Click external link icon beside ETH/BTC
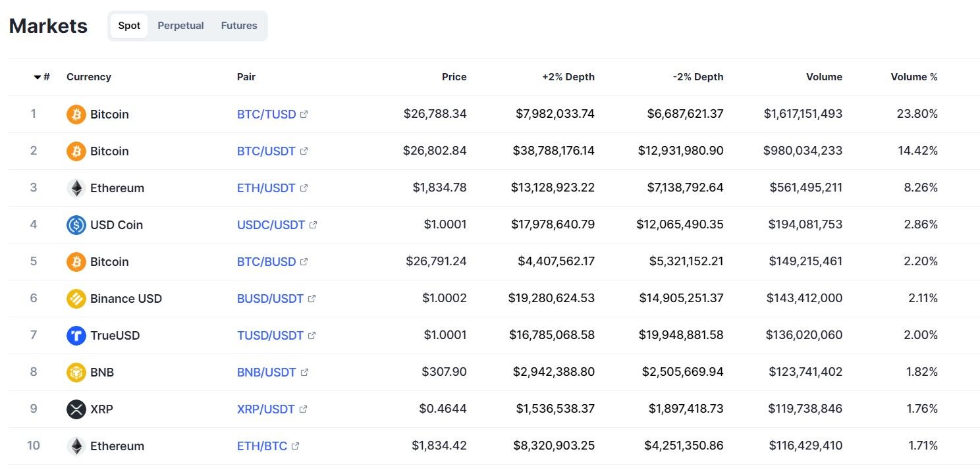Screen dimensions: 980x468 [x=295, y=446]
